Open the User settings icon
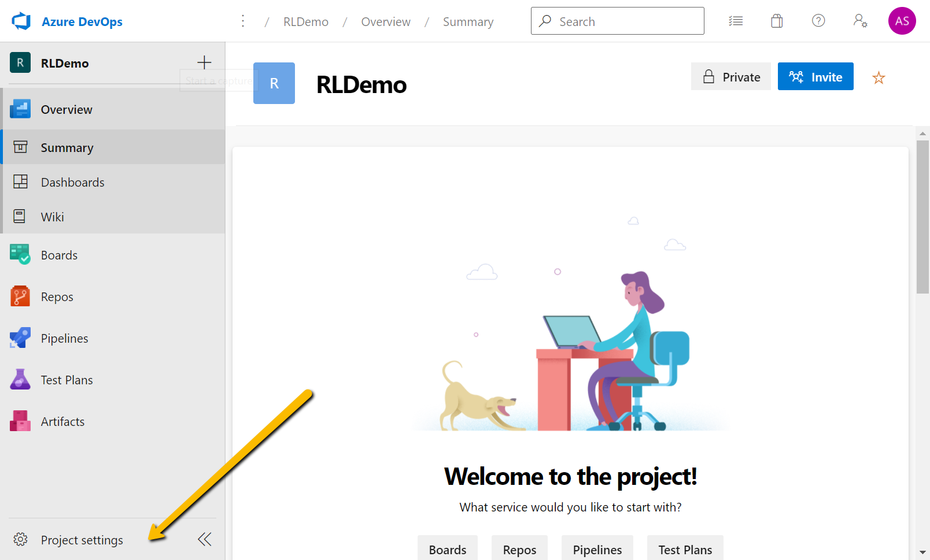 click(860, 21)
